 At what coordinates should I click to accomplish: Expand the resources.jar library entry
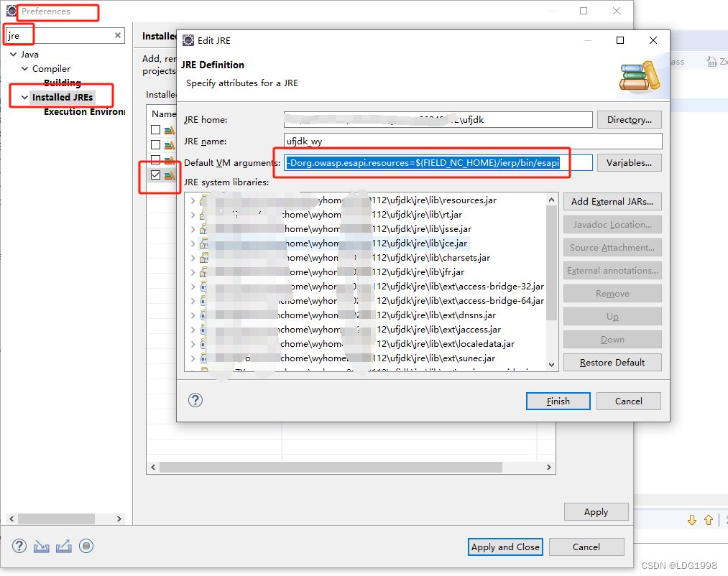[x=193, y=200]
